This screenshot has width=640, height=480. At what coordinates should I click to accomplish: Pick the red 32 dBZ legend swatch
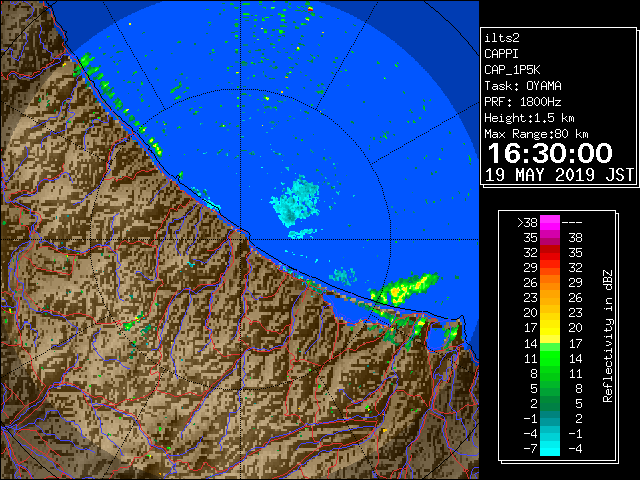tap(550, 253)
